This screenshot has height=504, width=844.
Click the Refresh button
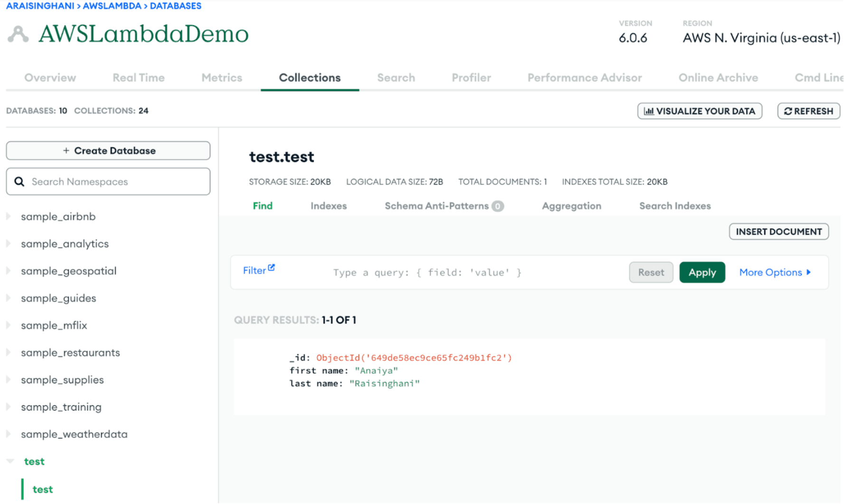pyautogui.click(x=808, y=111)
